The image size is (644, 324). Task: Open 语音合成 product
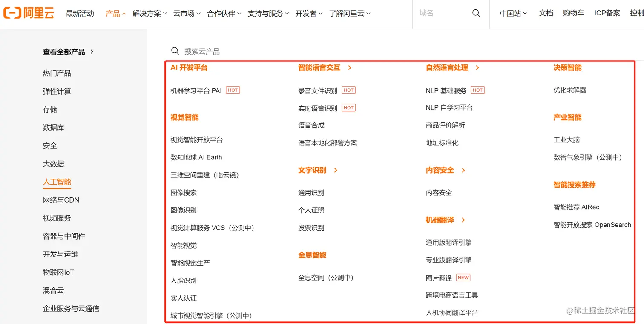pyautogui.click(x=311, y=125)
